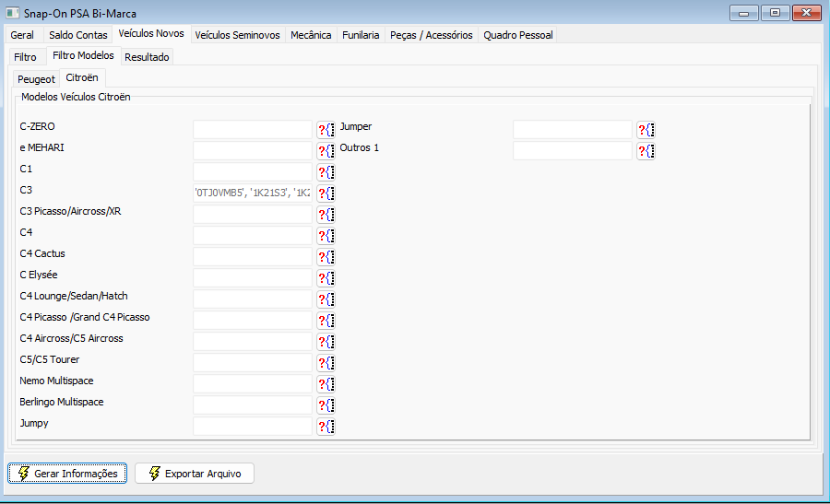
Task: Click the C4 Cactus lookup icon
Action: point(326,256)
